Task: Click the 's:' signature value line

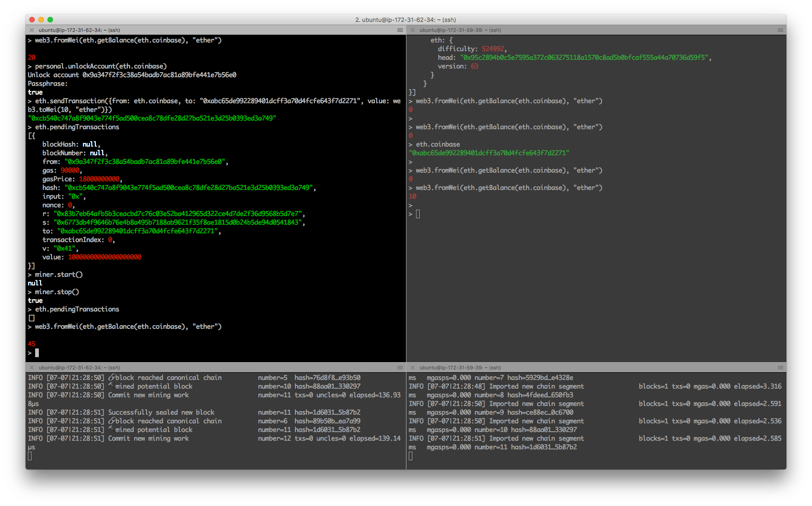Action: 174,222
